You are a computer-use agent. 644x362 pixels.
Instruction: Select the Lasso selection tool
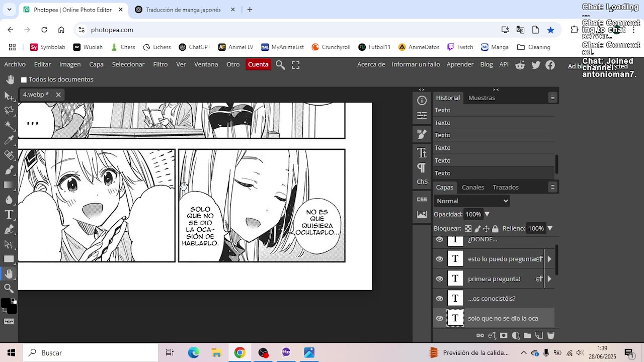point(9,110)
